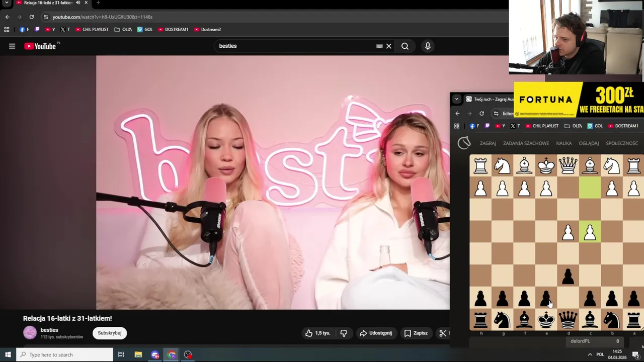Open the GOL bookmark in YouTube window

coord(145,30)
